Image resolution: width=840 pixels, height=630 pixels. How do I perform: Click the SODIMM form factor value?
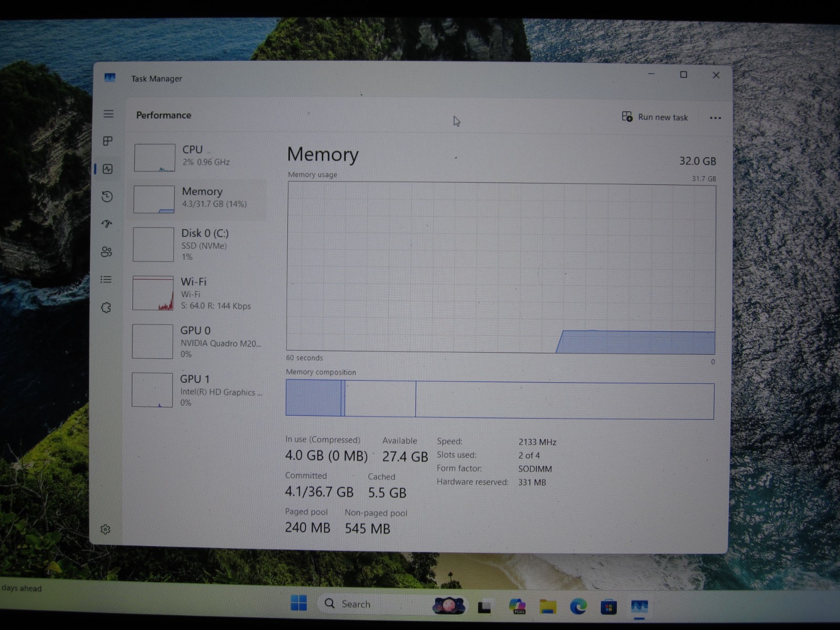535,469
